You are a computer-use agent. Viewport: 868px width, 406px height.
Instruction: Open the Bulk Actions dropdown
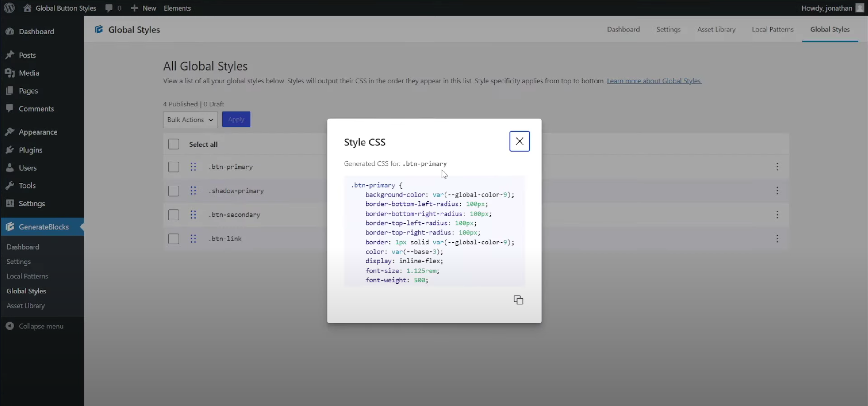point(190,120)
